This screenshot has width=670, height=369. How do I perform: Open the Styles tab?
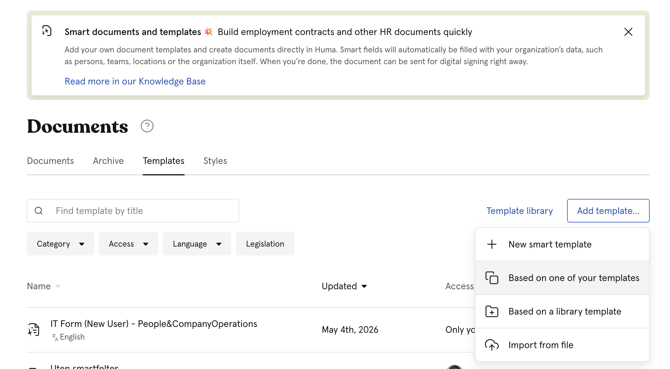click(215, 161)
